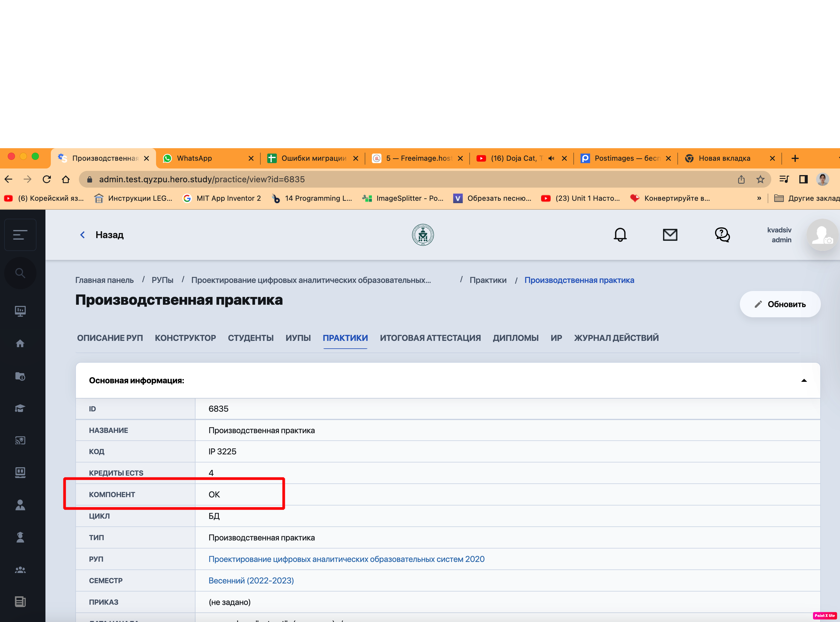Switch to the КОНСТРУКТОР tab
Screen dimensions: 840x622
point(185,338)
